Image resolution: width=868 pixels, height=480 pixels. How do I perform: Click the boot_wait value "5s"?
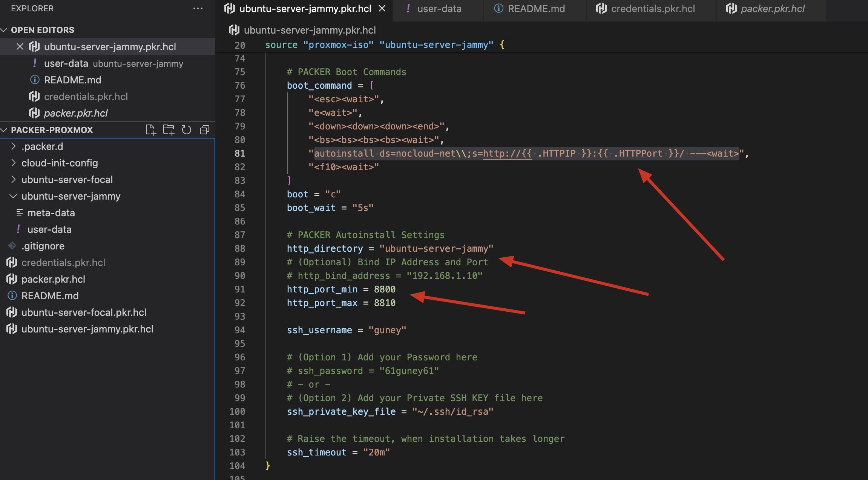pos(363,208)
